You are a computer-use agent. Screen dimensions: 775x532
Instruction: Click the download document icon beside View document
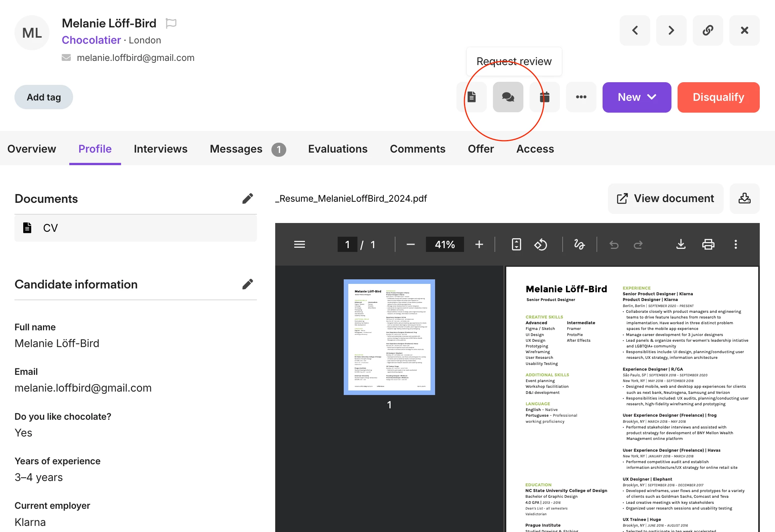pos(744,198)
